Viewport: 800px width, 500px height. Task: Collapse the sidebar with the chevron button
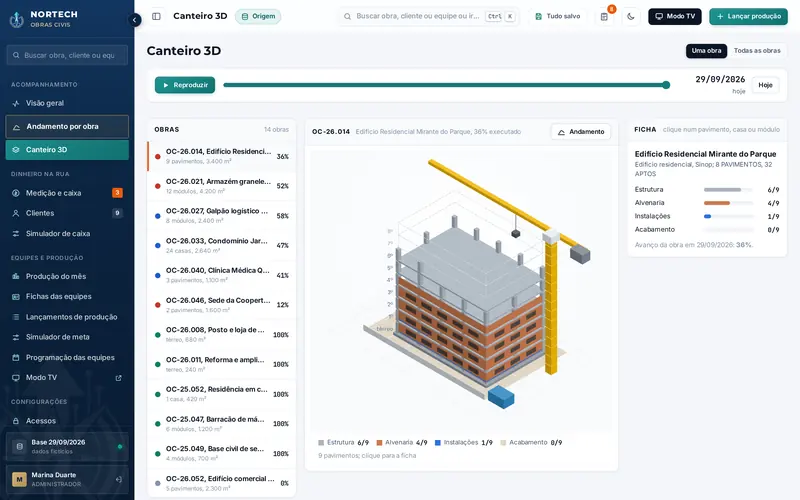134,20
